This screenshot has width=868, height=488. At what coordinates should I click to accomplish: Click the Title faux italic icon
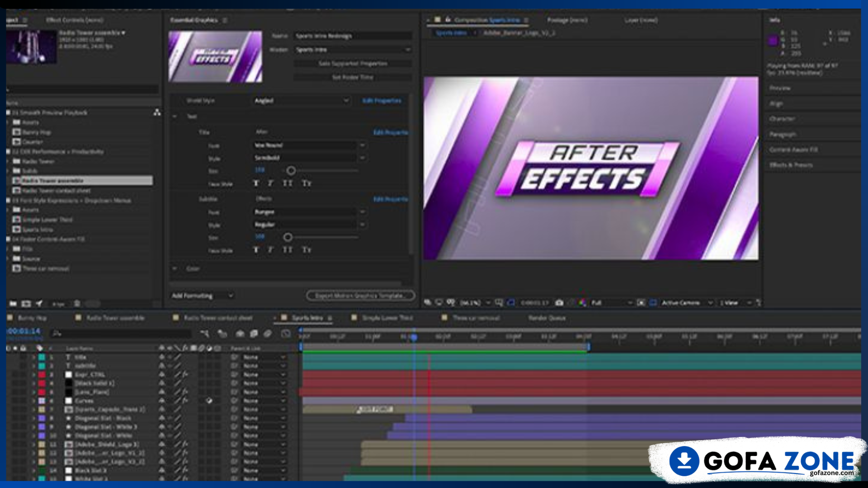tap(270, 183)
